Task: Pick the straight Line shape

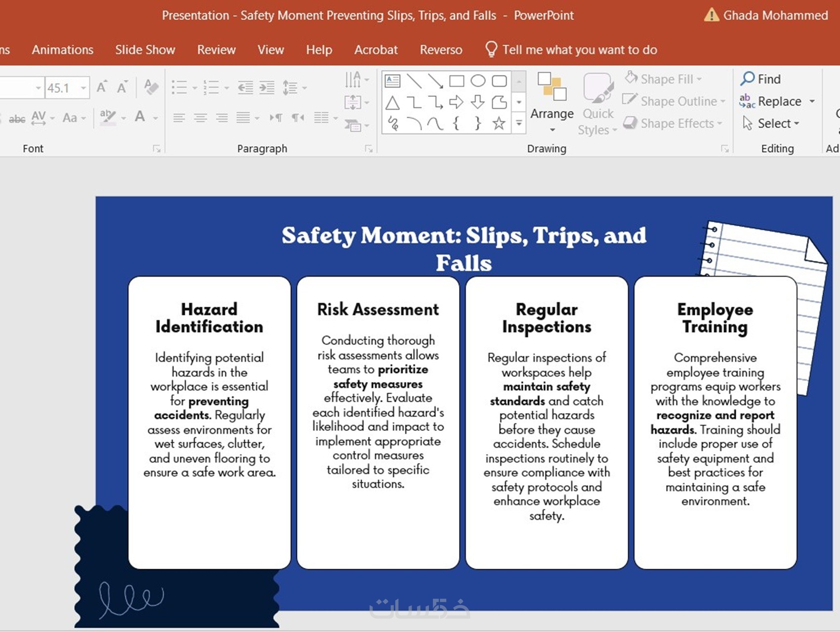Action: 414,81
